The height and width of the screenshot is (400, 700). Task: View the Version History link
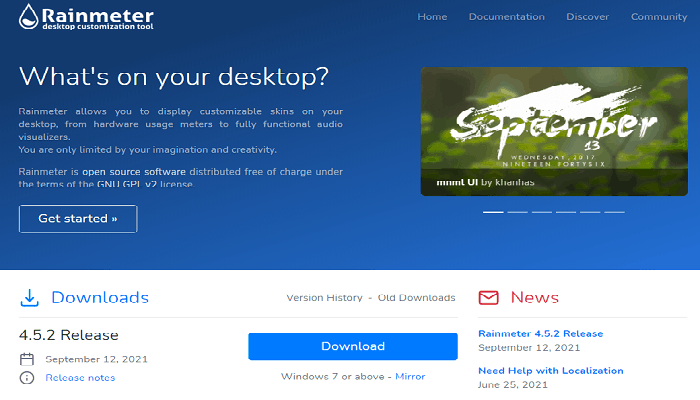pos(324,297)
